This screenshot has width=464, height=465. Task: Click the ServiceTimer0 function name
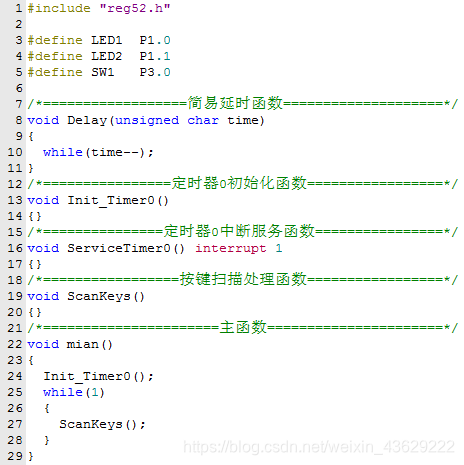tap(119, 248)
